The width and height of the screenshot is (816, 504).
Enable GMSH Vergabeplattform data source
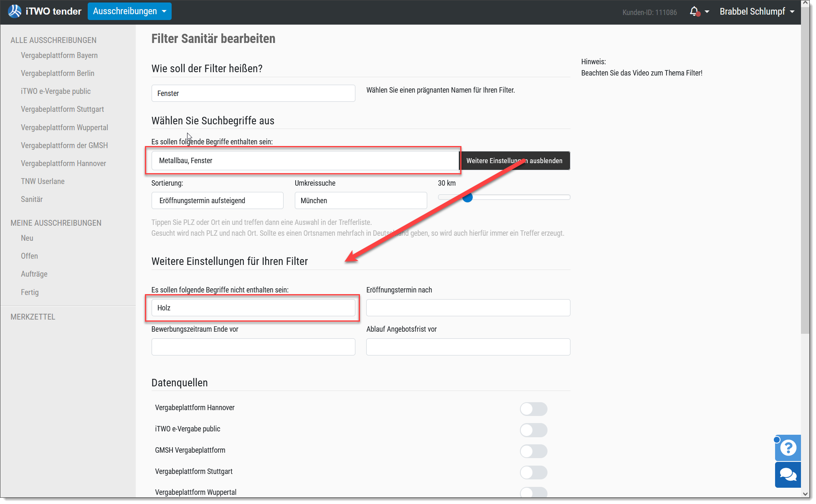click(x=533, y=451)
